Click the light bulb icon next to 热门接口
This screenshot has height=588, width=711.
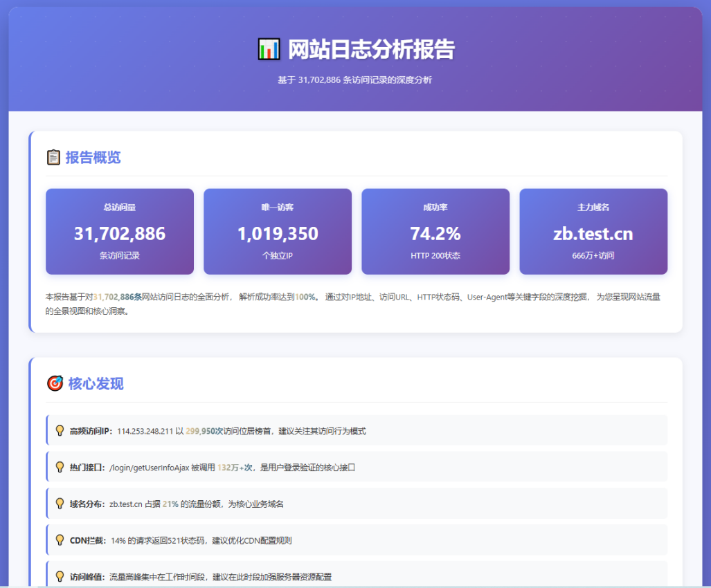click(60, 467)
